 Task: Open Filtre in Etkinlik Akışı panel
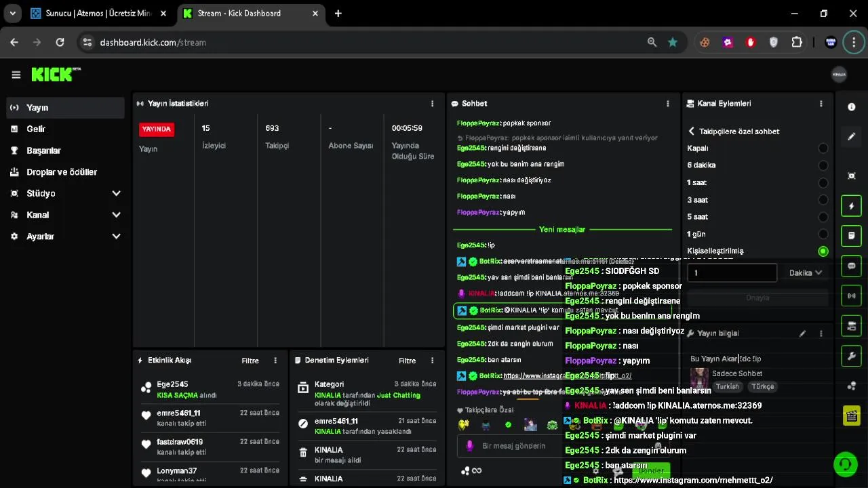click(250, 361)
